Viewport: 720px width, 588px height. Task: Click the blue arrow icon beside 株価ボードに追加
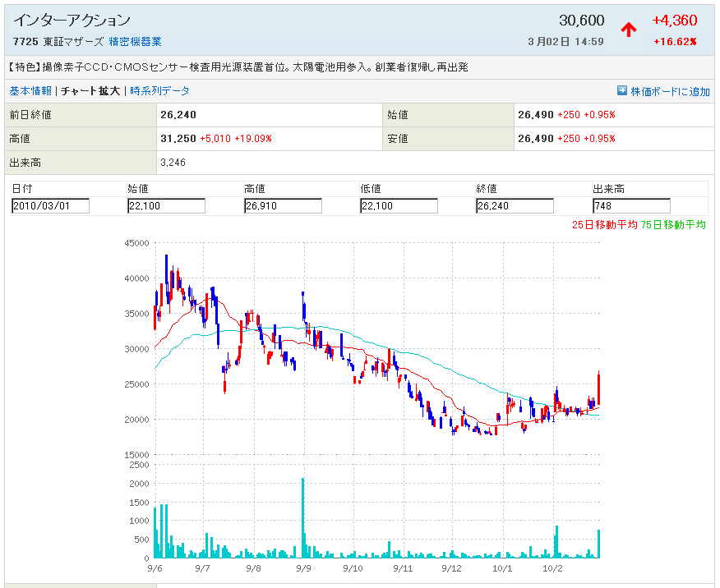[621, 90]
